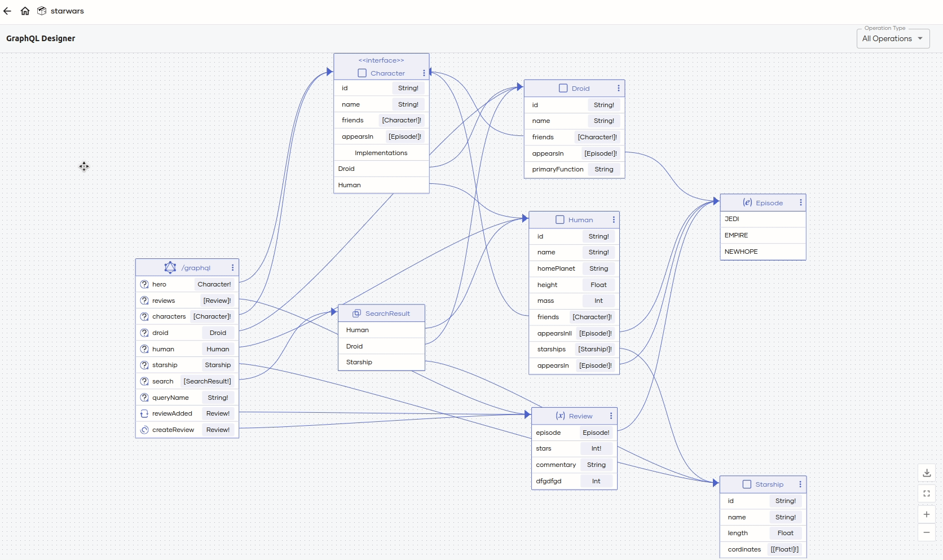The height and width of the screenshot is (560, 943).
Task: Click the commentary field in Review
Action: pyautogui.click(x=574, y=465)
